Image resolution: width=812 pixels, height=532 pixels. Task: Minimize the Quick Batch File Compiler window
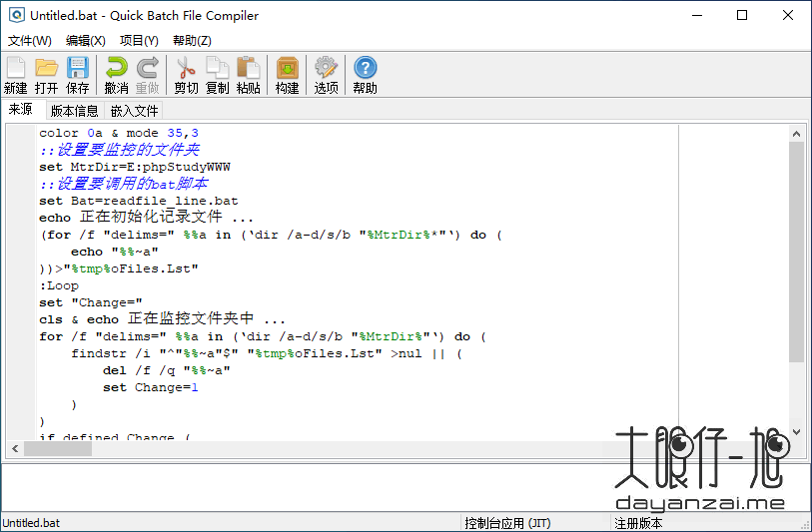[x=697, y=16]
